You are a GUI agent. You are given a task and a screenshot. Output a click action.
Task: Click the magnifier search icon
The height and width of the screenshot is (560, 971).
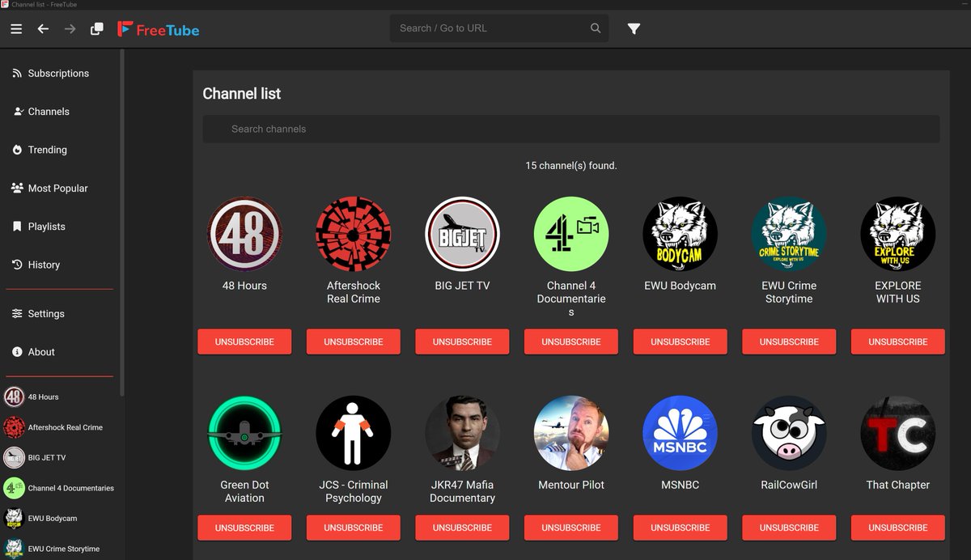pos(596,28)
